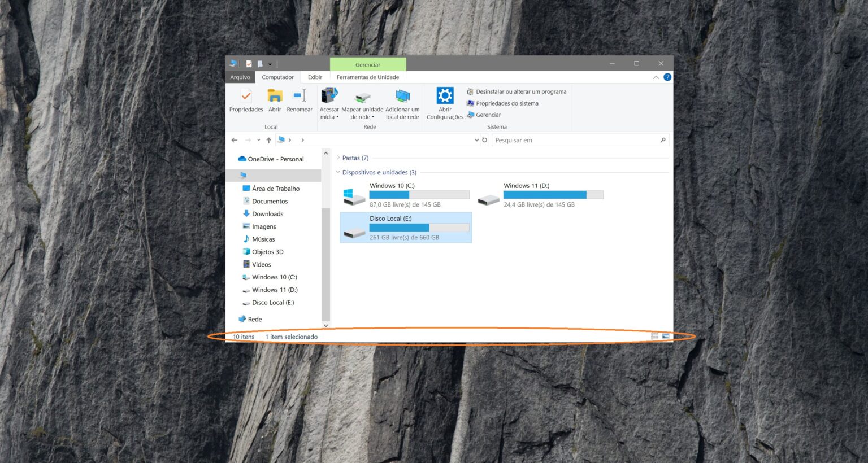Click inside the Pesquisar search box
This screenshot has height=463, width=868.
pyautogui.click(x=571, y=140)
